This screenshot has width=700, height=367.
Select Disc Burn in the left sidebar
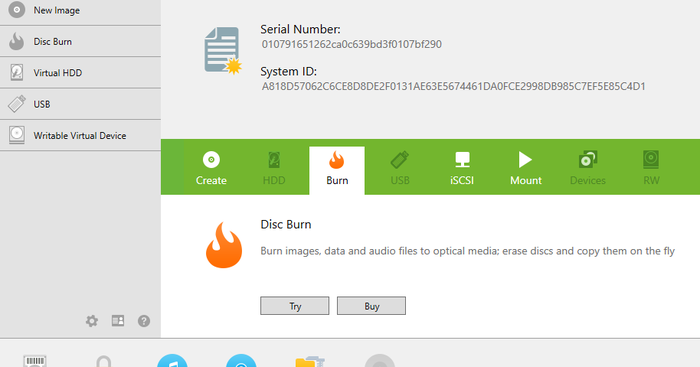[x=80, y=42]
